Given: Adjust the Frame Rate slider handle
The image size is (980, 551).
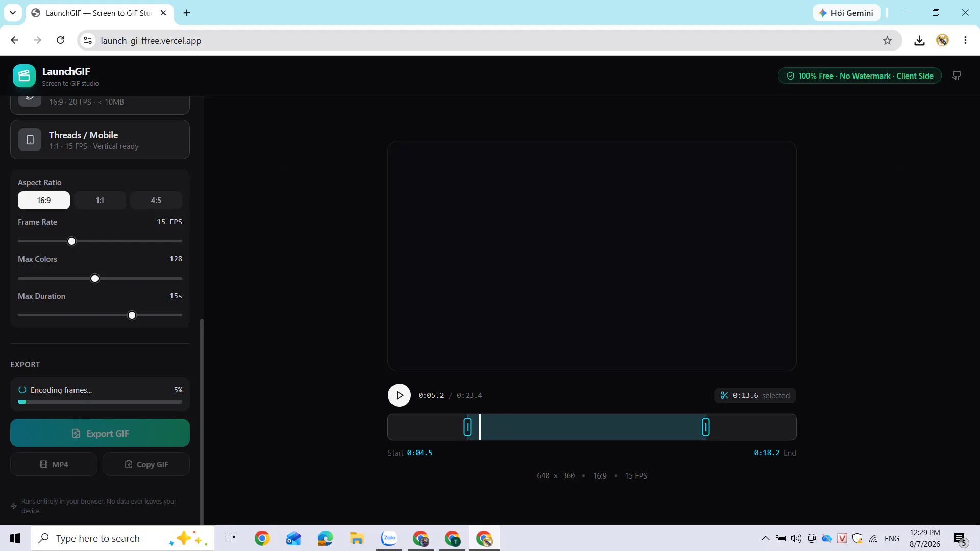Looking at the screenshot, I should click(72, 241).
